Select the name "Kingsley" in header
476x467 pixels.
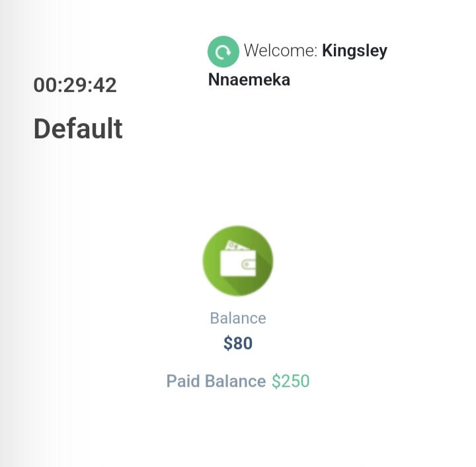pyautogui.click(x=354, y=51)
